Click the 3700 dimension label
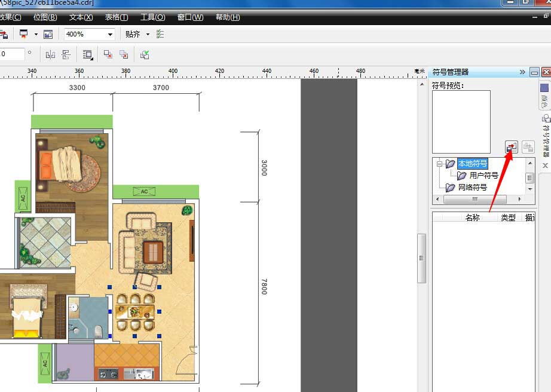 pyautogui.click(x=161, y=87)
